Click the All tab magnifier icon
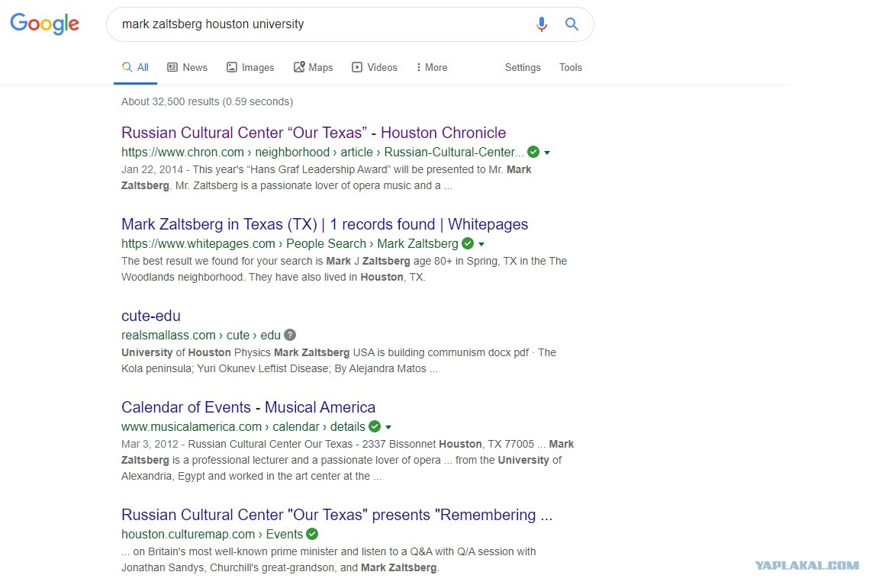The image size is (879, 588). [x=127, y=67]
